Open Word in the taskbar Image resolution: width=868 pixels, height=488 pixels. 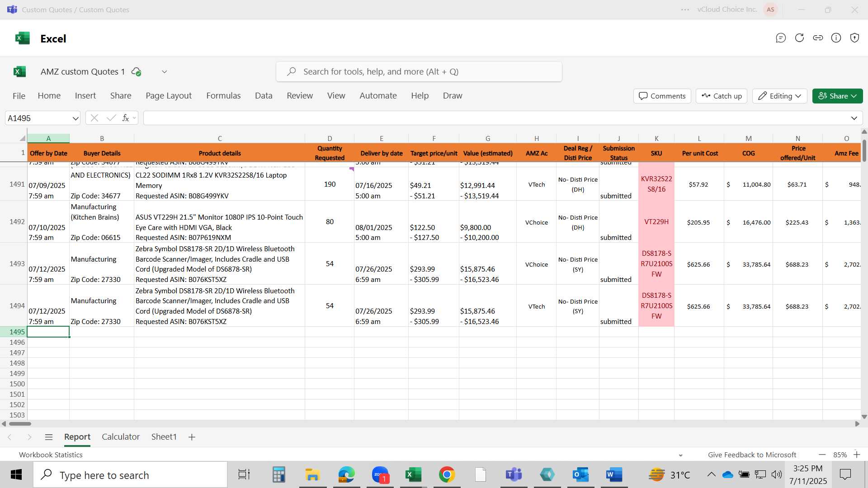[614, 474]
